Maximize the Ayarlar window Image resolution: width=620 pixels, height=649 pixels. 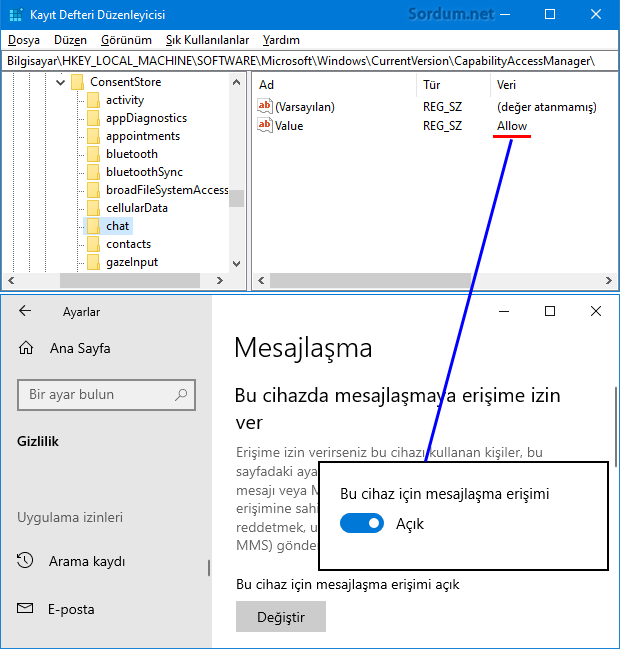550,311
